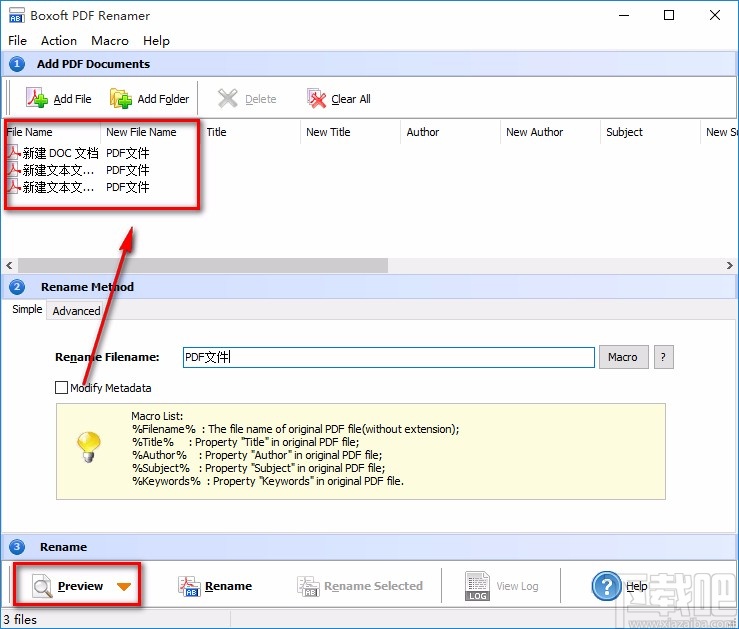Switch to the Simple tab
Image resolution: width=739 pixels, height=629 pixels.
pyautogui.click(x=27, y=309)
